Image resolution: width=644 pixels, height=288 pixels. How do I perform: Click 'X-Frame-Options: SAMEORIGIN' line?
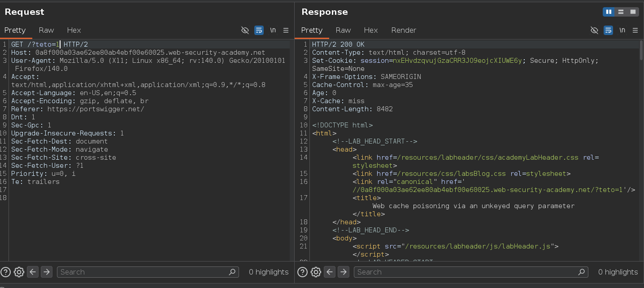click(x=366, y=77)
